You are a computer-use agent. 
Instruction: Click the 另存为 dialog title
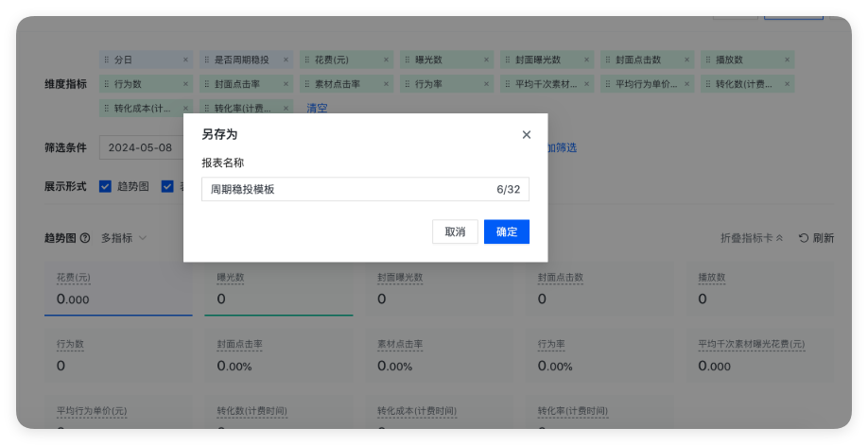(219, 134)
